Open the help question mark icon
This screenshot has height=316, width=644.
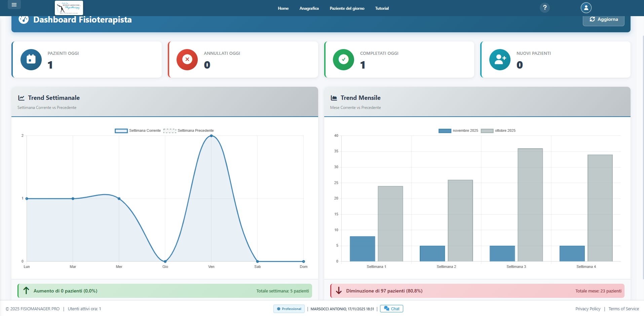(x=545, y=7)
